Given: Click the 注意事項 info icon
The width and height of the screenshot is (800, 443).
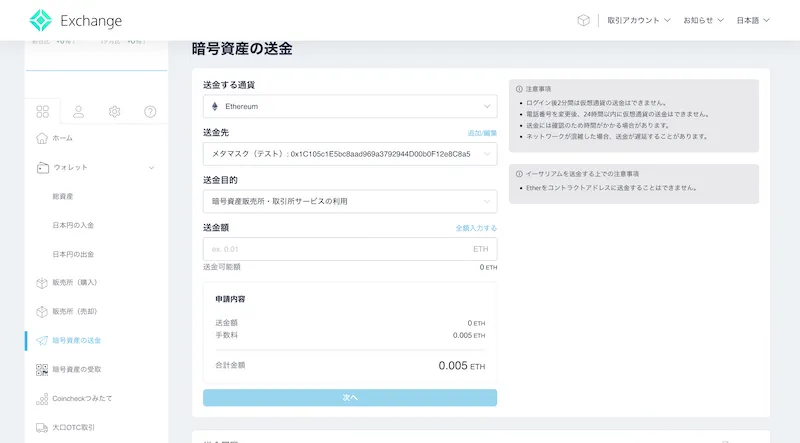Looking at the screenshot, I should pos(519,89).
